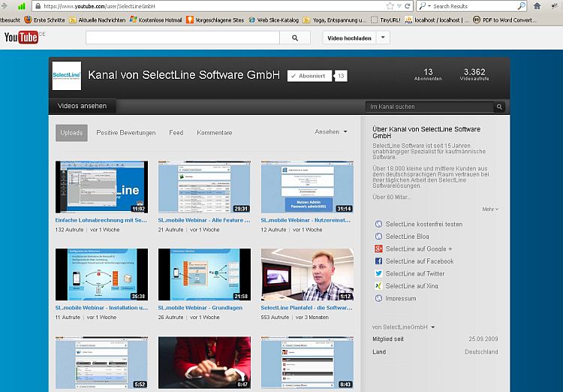The image size is (563, 392).
Task: Open SelectLine auf Facebook link
Action: click(x=420, y=261)
